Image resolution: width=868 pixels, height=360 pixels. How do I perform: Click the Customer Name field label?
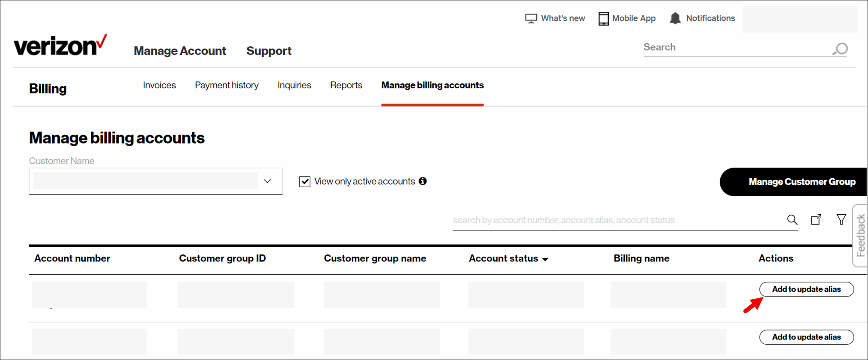[62, 161]
